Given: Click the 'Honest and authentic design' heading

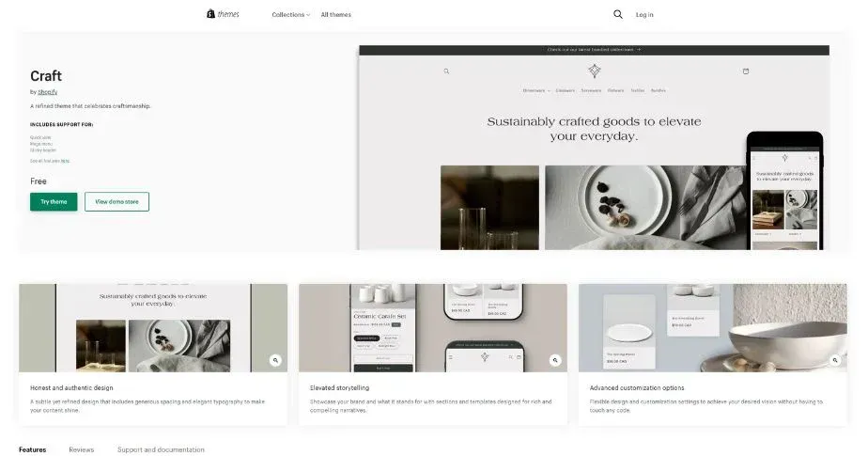Looking at the screenshot, I should (71, 388).
